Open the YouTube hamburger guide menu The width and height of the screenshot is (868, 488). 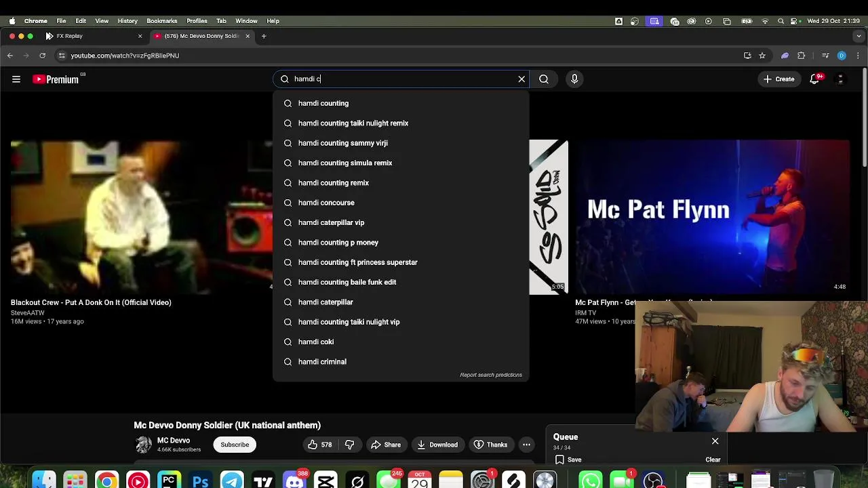[16, 79]
